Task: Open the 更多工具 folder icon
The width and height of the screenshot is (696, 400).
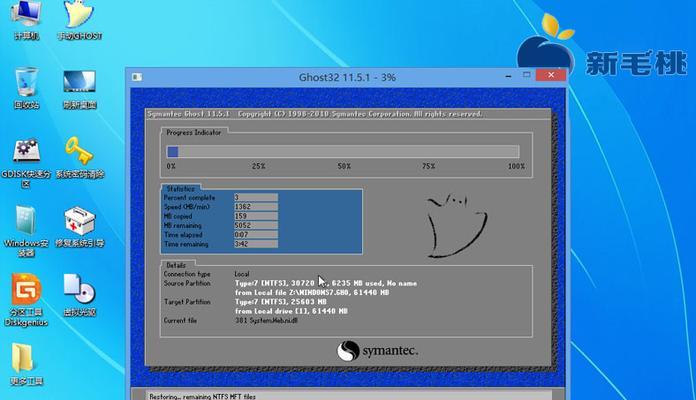Action: tap(26, 364)
